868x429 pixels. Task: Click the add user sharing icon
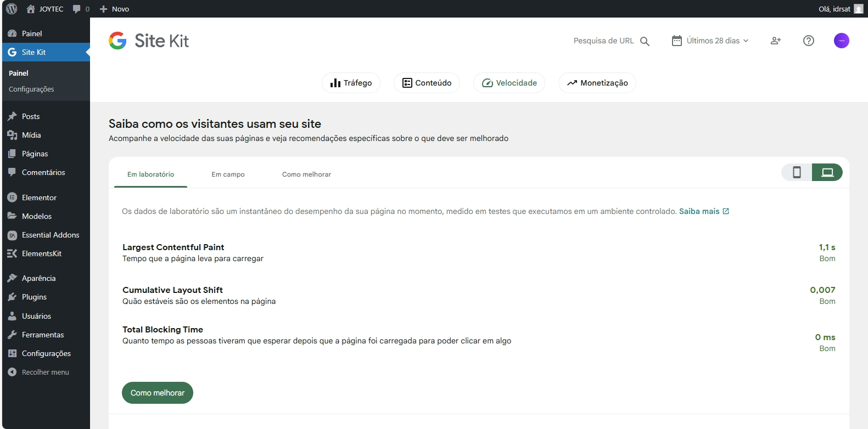click(x=775, y=41)
